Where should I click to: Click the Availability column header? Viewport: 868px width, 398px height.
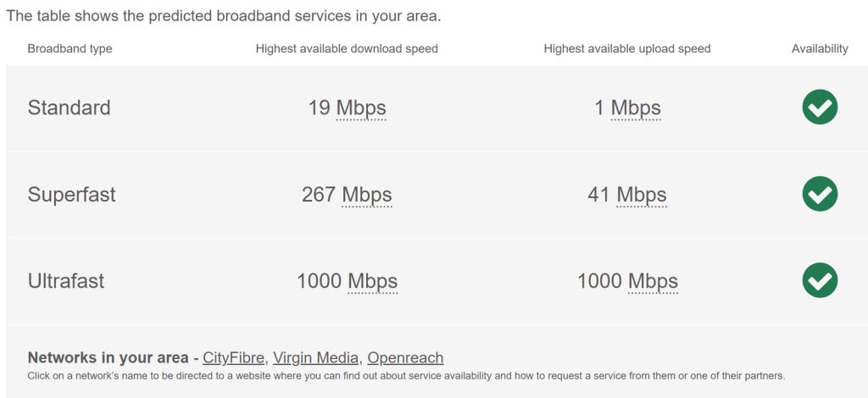click(x=820, y=48)
